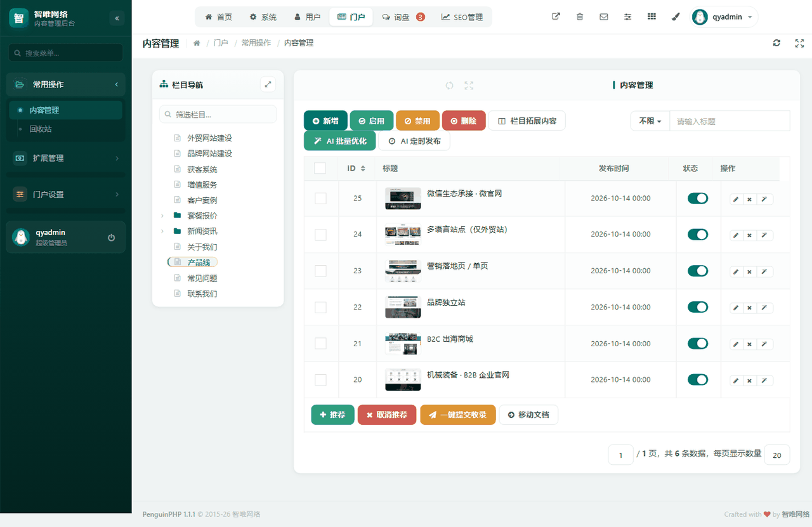Screen dimensions: 812x527
Task: Open the sliders settings icon in the top bar
Action: 628,17
